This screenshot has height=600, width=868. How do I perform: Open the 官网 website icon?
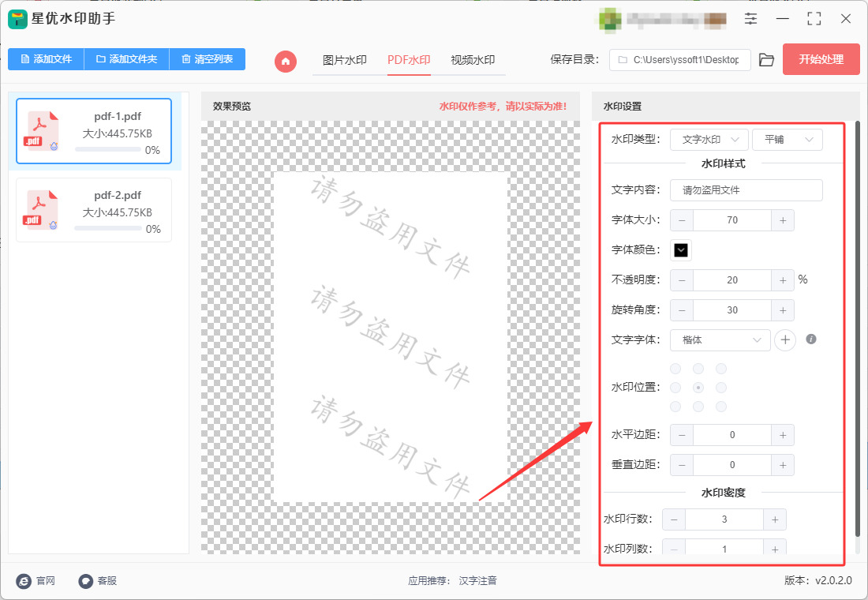click(x=24, y=580)
